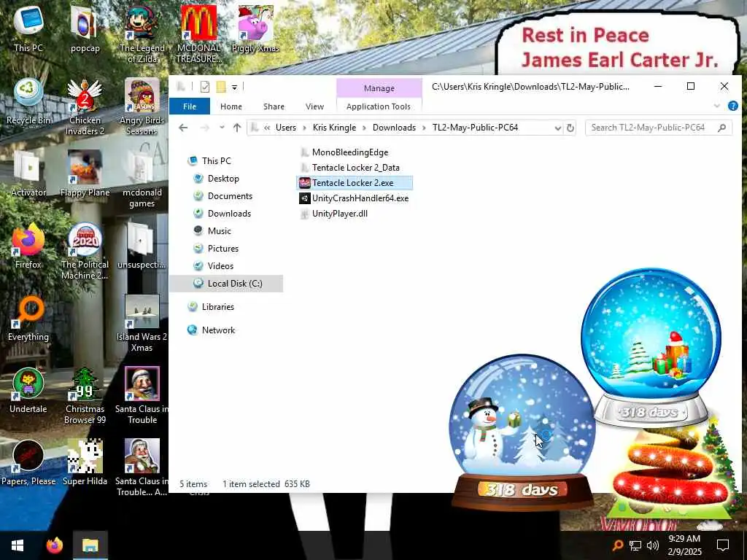Switch to the Home ribbon tab
This screenshot has height=560, width=747.
point(231,106)
